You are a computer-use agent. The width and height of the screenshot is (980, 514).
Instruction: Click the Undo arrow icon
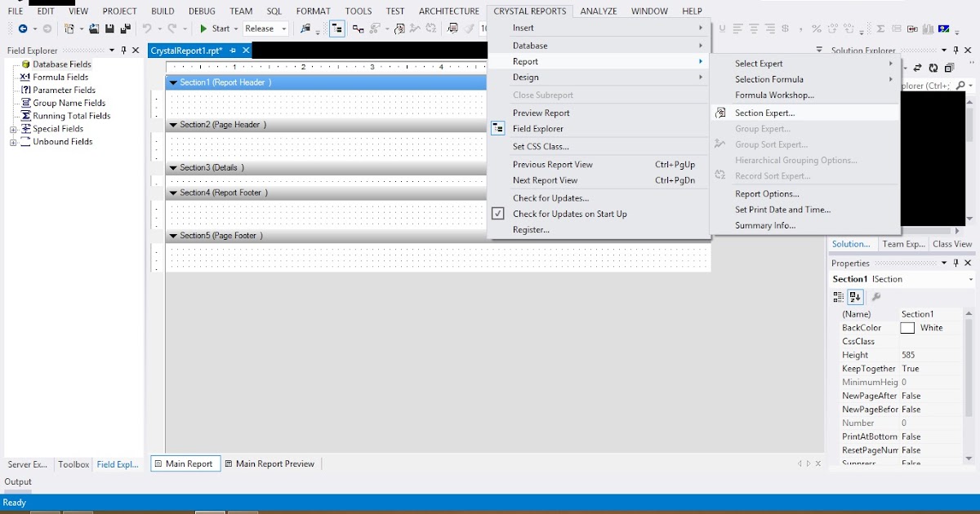[147, 29]
